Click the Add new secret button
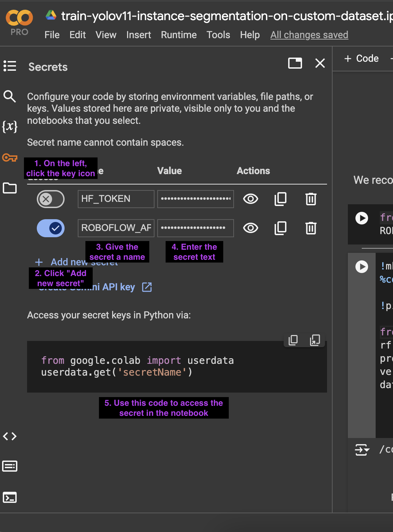 pos(66,262)
